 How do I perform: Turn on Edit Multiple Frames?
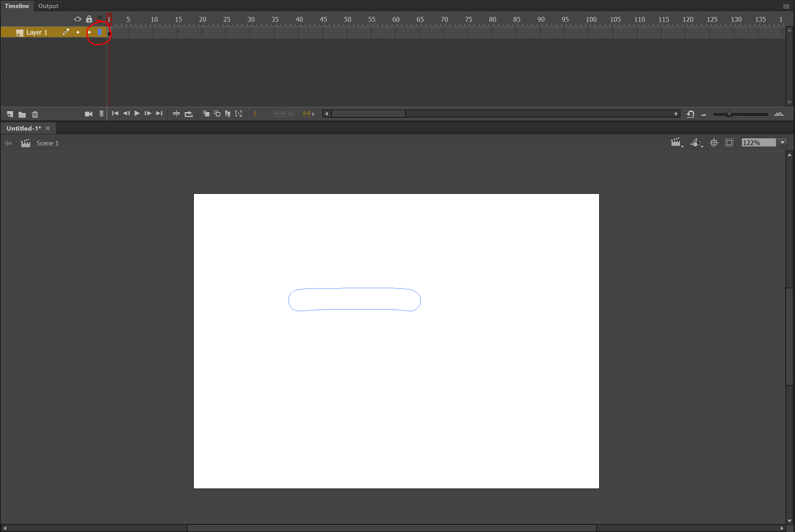[x=227, y=113]
